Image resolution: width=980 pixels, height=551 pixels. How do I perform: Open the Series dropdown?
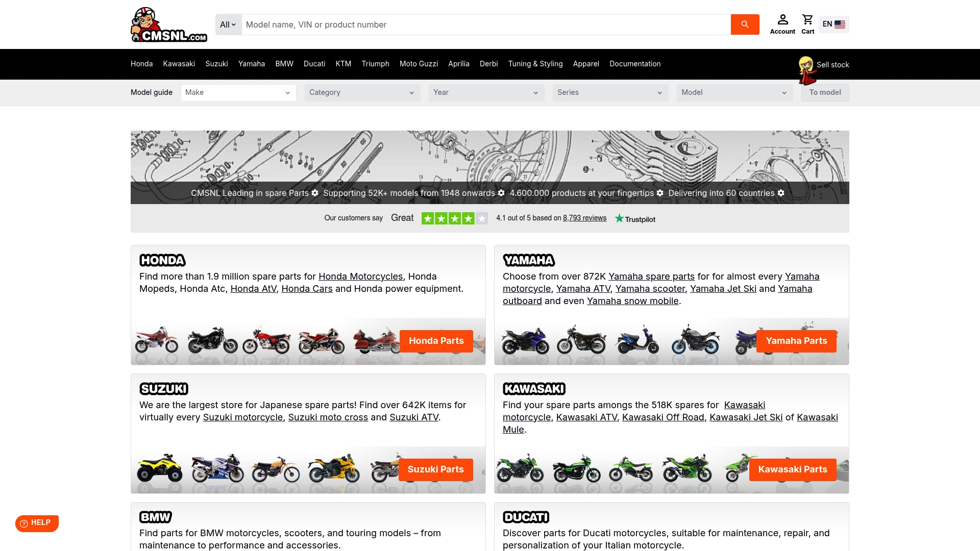point(610,92)
